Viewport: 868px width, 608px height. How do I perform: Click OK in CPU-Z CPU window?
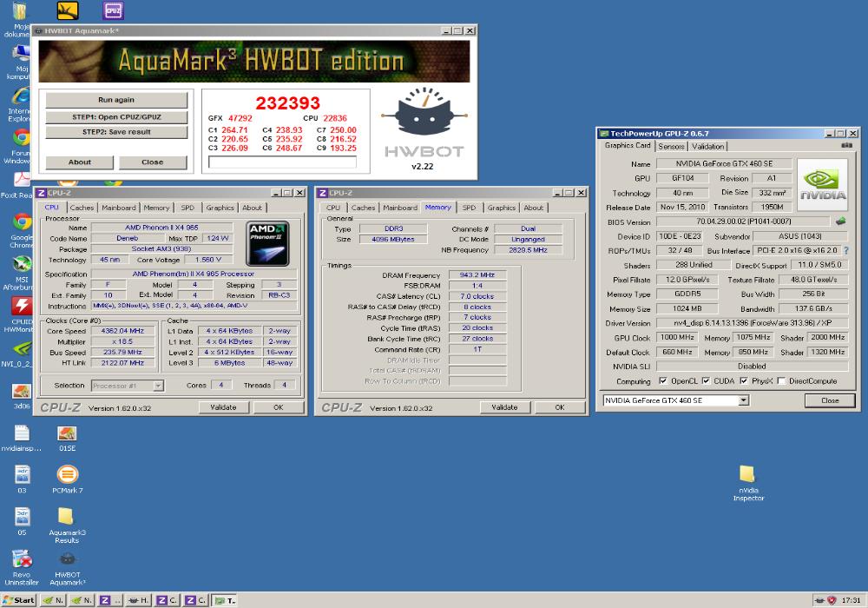tap(279, 407)
